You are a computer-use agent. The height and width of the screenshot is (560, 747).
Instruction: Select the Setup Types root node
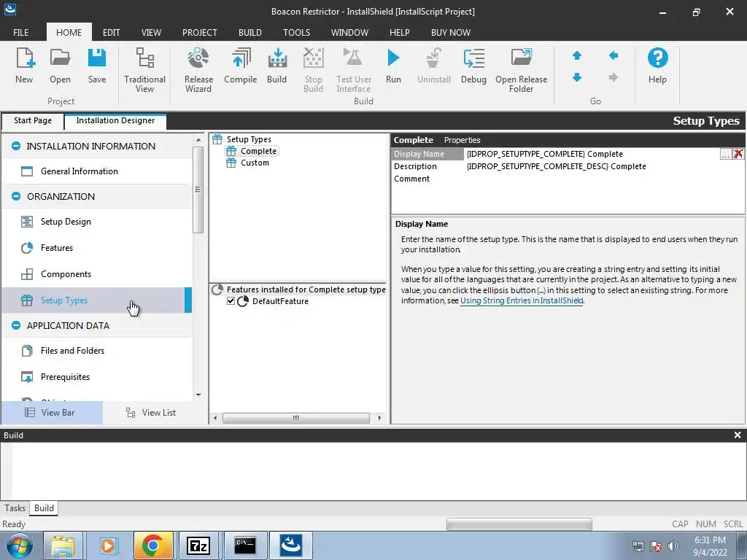[x=242, y=139]
